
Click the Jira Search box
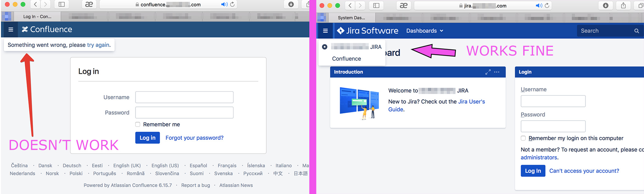pyautogui.click(x=610, y=31)
